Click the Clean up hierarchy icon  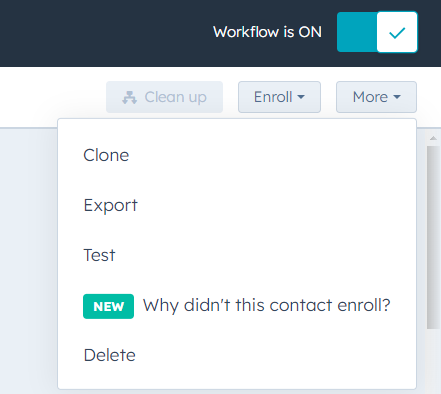point(129,98)
